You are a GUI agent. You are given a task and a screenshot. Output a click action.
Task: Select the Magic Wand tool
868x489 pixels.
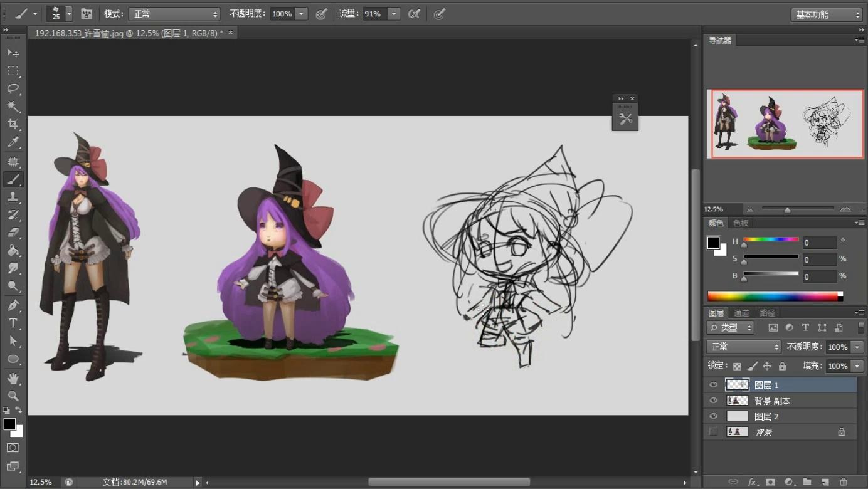[13, 107]
